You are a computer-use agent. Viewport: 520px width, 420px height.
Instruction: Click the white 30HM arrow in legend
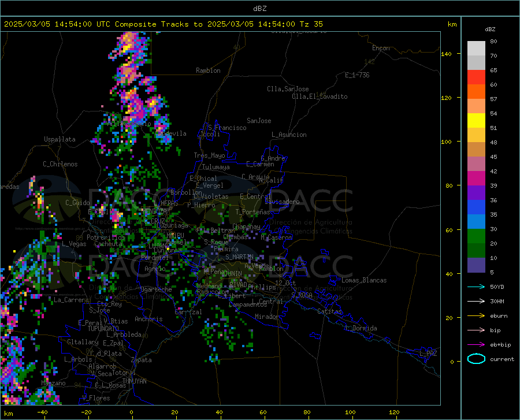476,302
